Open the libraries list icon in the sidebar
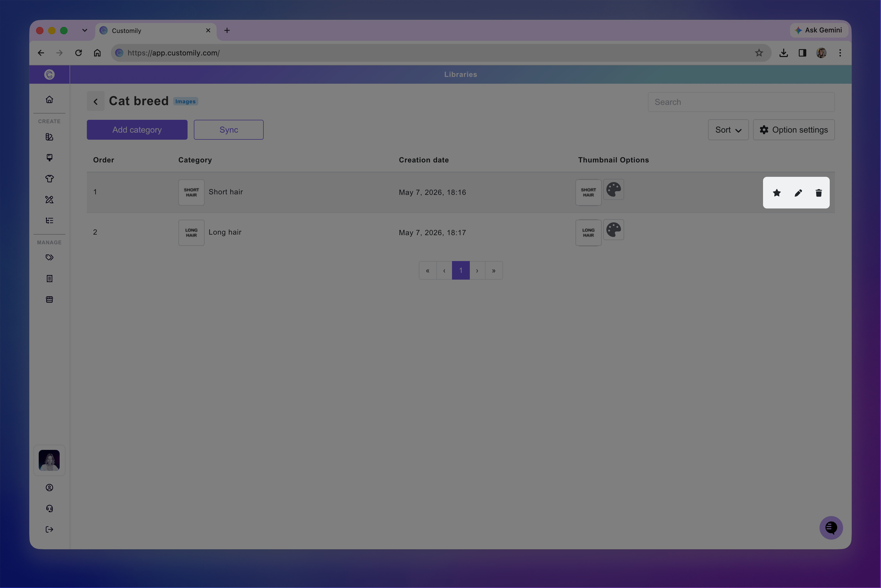This screenshot has width=881, height=588. tap(49, 220)
